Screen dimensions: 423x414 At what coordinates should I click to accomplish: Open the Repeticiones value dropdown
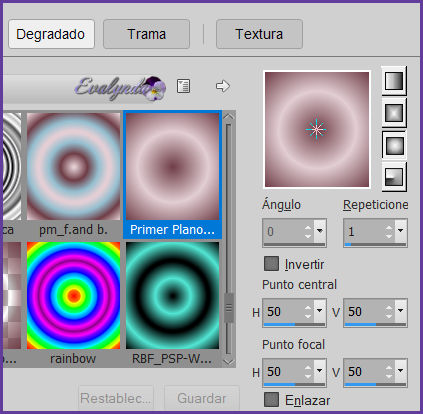pyautogui.click(x=401, y=231)
